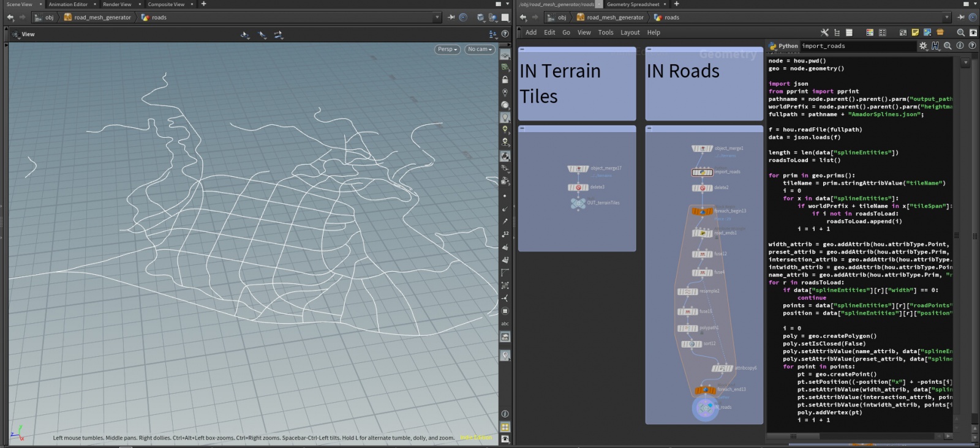Open the Layout menu in network editor
The width and height of the screenshot is (980, 448).
click(630, 32)
